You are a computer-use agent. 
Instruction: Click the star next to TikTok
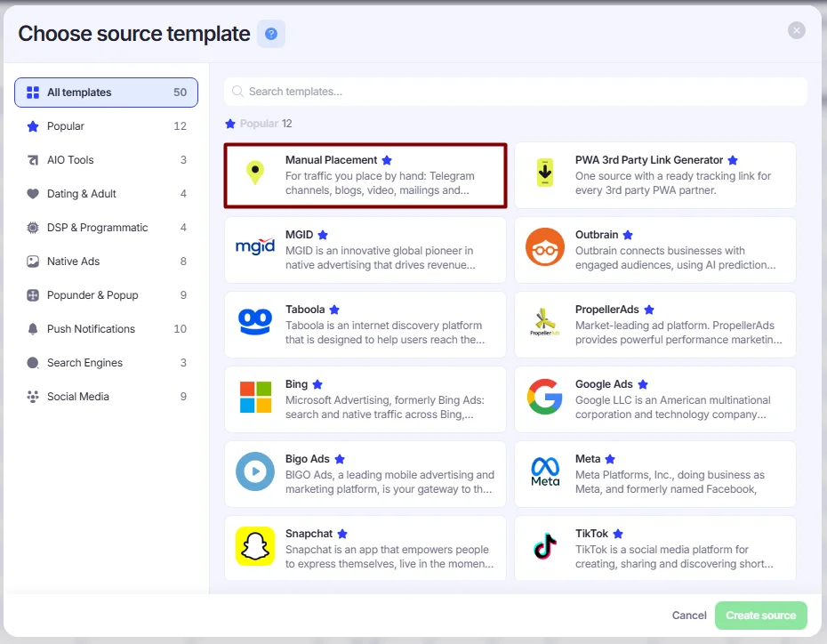coord(618,534)
